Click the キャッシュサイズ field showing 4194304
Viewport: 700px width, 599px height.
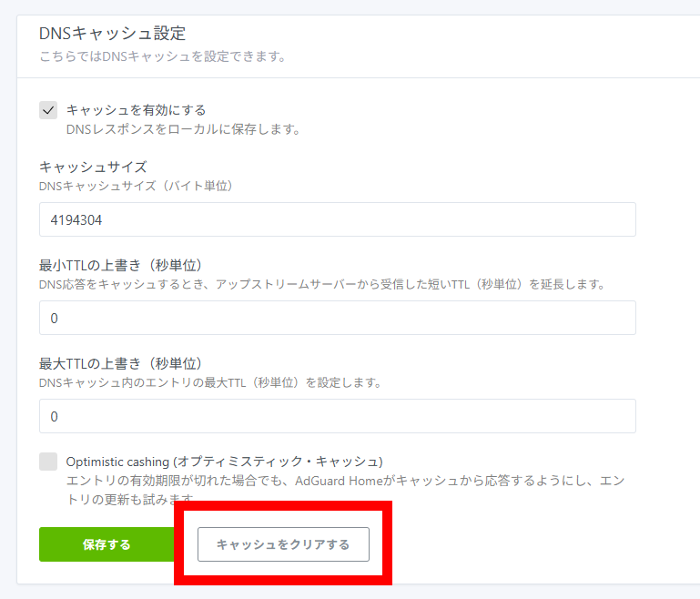pos(338,219)
